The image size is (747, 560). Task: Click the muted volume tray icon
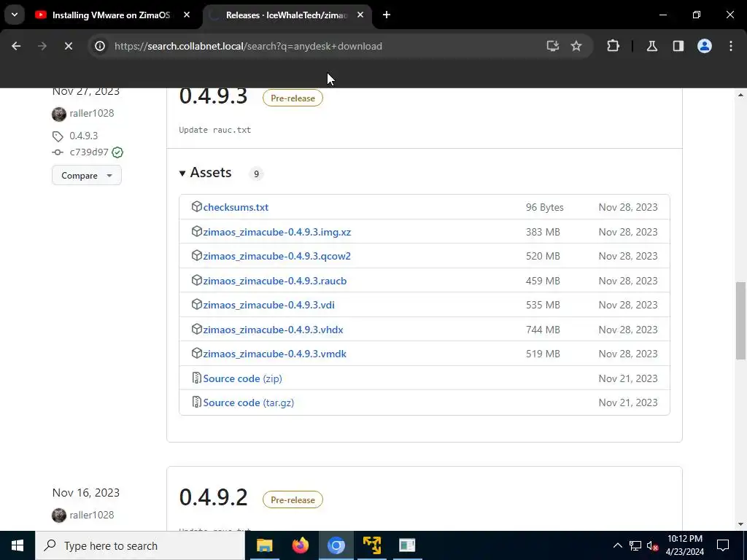653,545
